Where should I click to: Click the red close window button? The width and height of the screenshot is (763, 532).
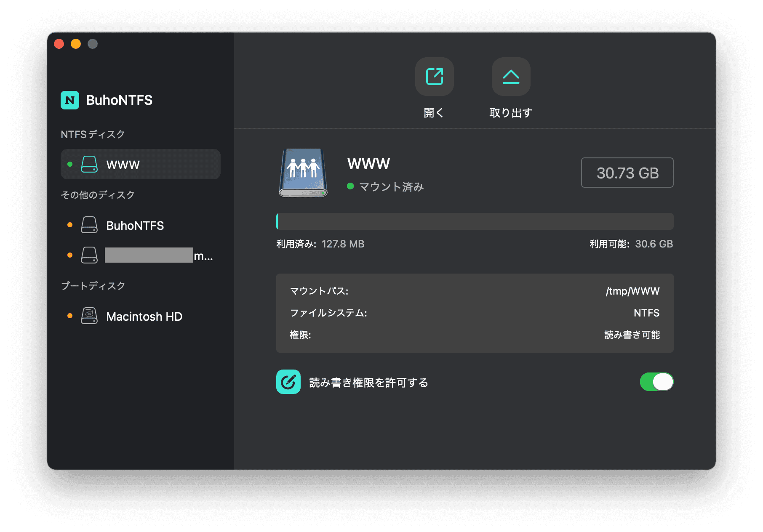[59, 44]
